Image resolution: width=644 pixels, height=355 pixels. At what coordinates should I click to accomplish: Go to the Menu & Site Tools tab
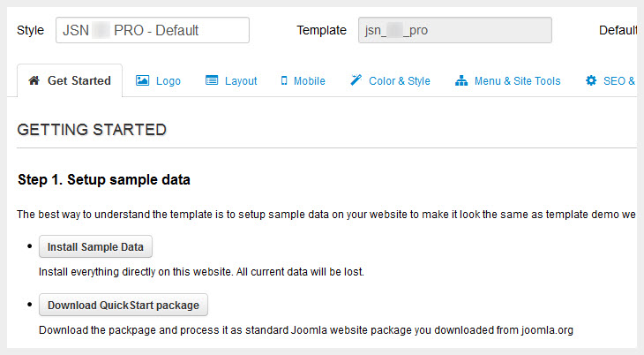[517, 81]
